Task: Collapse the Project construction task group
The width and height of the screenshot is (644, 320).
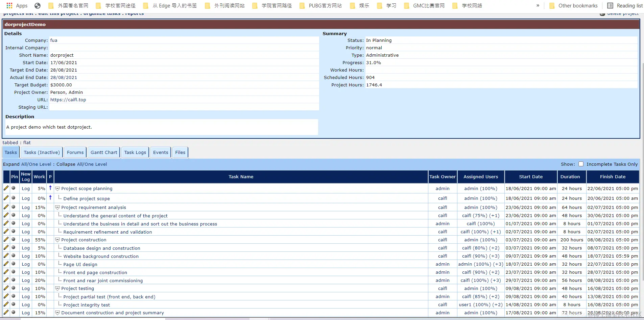Action: pos(57,240)
